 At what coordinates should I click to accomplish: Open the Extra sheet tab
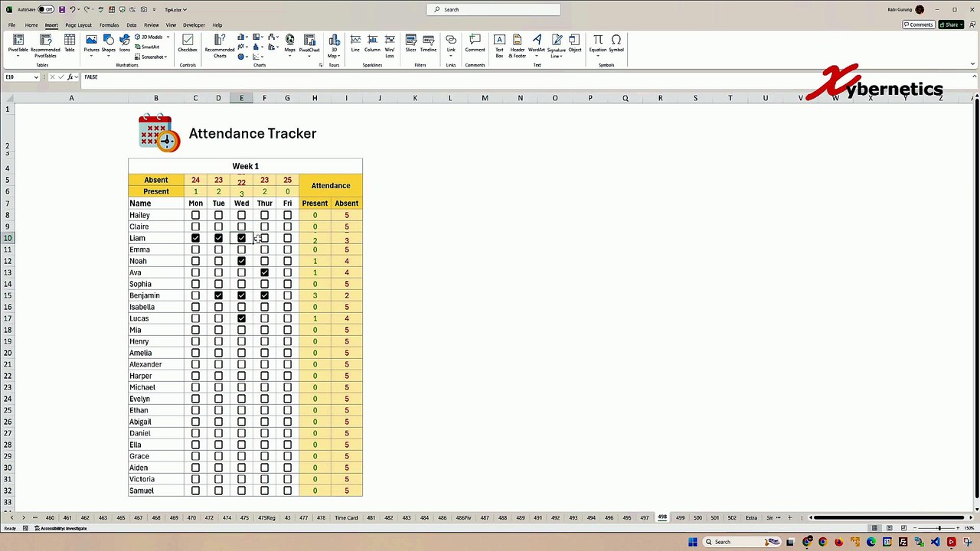point(751,518)
